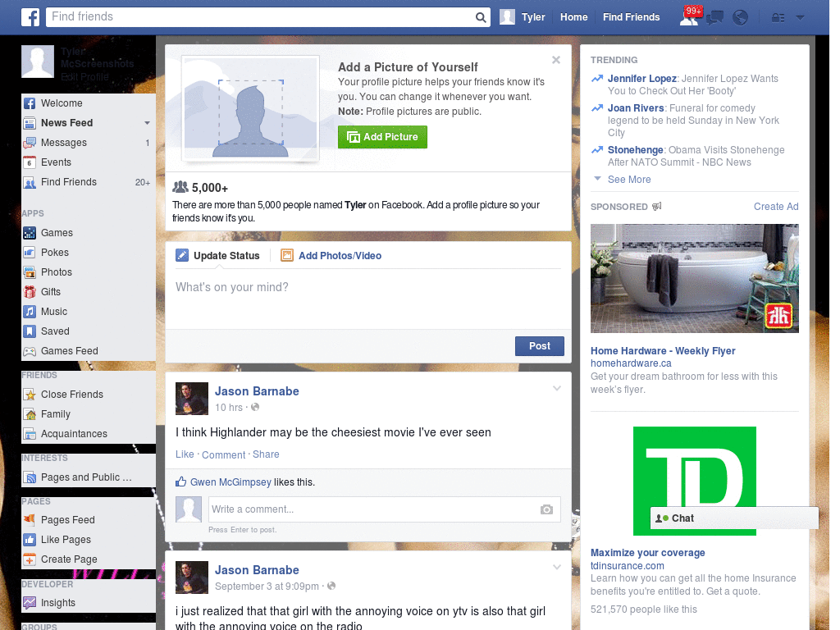
Task: Open the Chat bar
Action: tap(734, 518)
